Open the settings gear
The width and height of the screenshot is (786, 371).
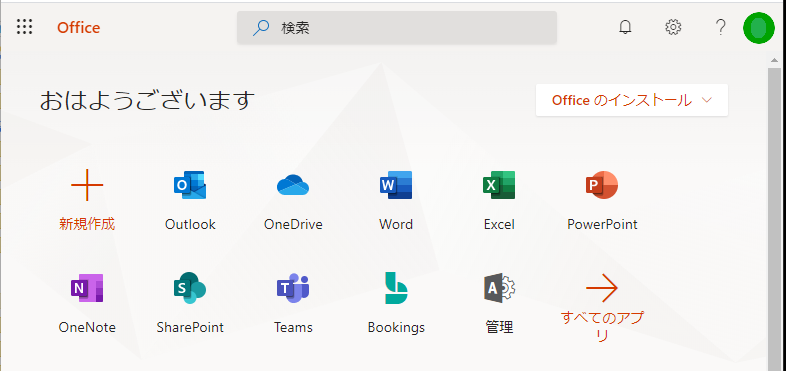pos(673,27)
